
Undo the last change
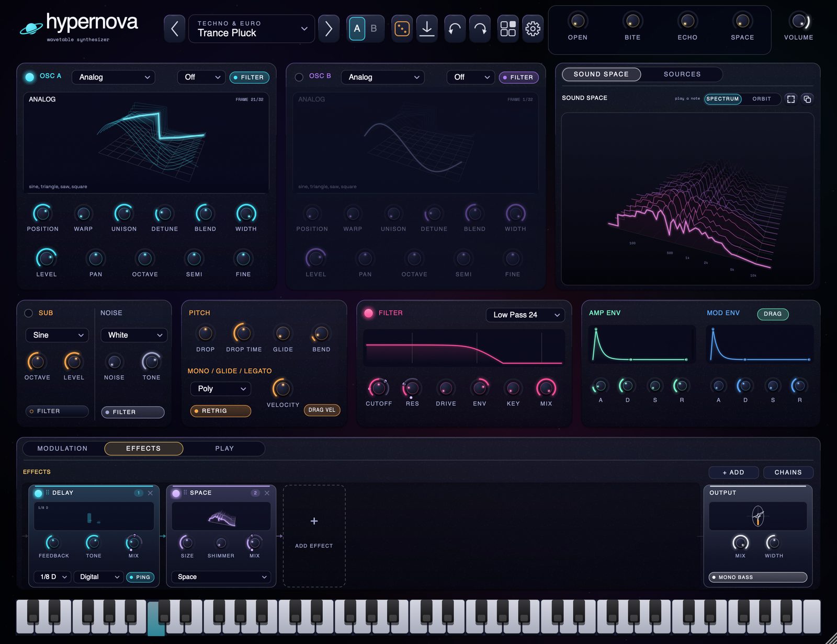tap(455, 28)
